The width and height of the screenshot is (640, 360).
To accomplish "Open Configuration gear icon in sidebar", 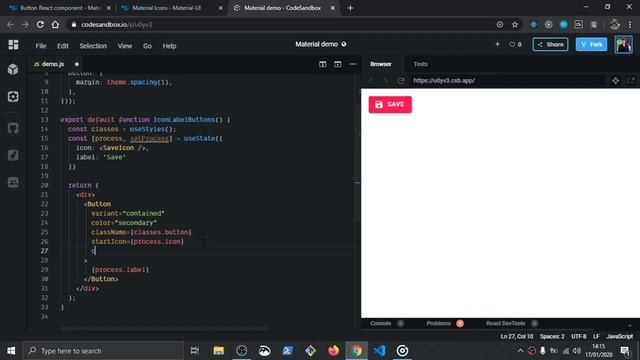I will (x=13, y=97).
